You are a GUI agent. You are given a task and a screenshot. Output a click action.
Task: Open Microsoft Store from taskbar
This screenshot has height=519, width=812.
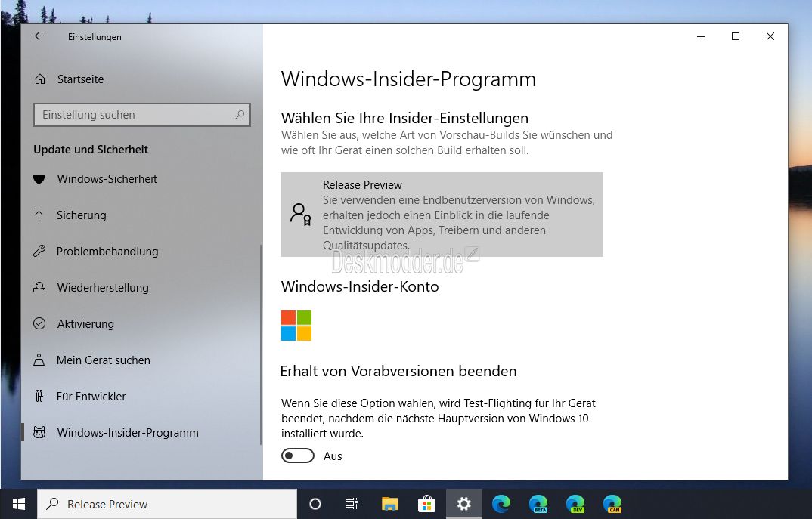coord(426,504)
